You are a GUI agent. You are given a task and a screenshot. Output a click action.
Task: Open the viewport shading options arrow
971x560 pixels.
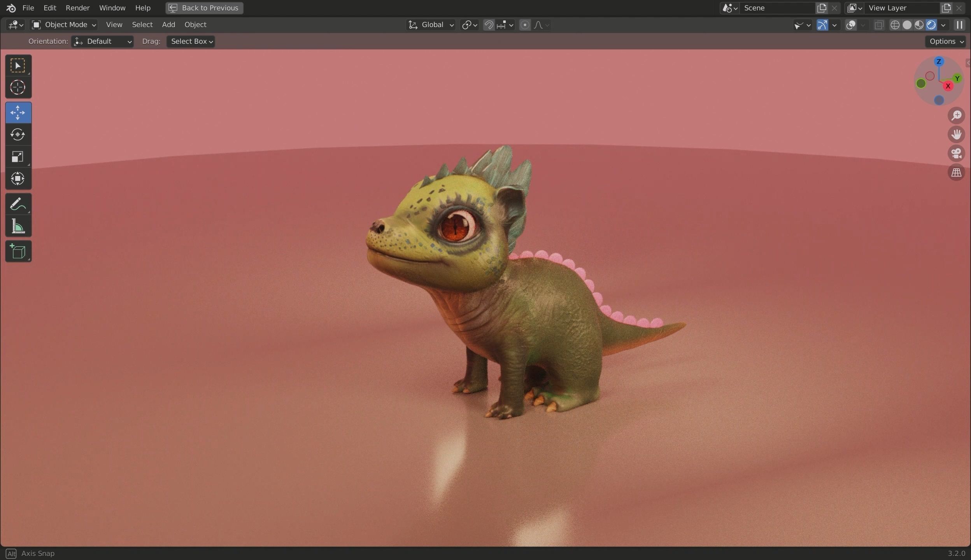point(943,25)
